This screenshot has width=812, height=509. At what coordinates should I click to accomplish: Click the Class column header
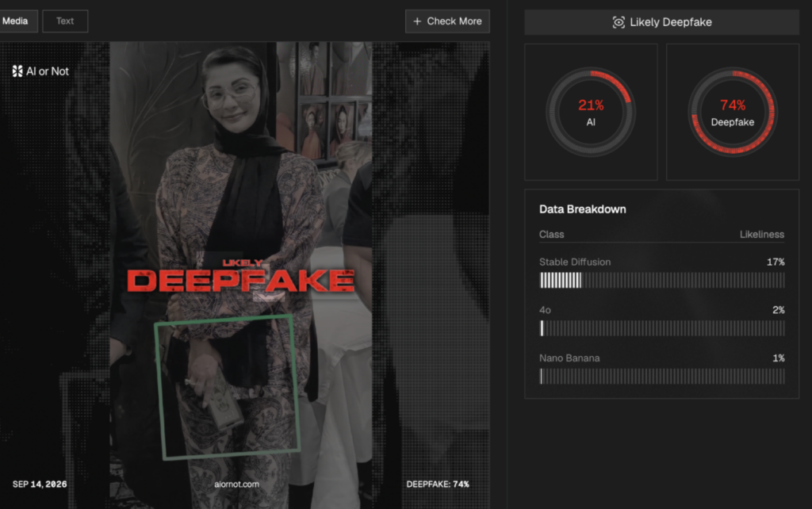(x=552, y=234)
